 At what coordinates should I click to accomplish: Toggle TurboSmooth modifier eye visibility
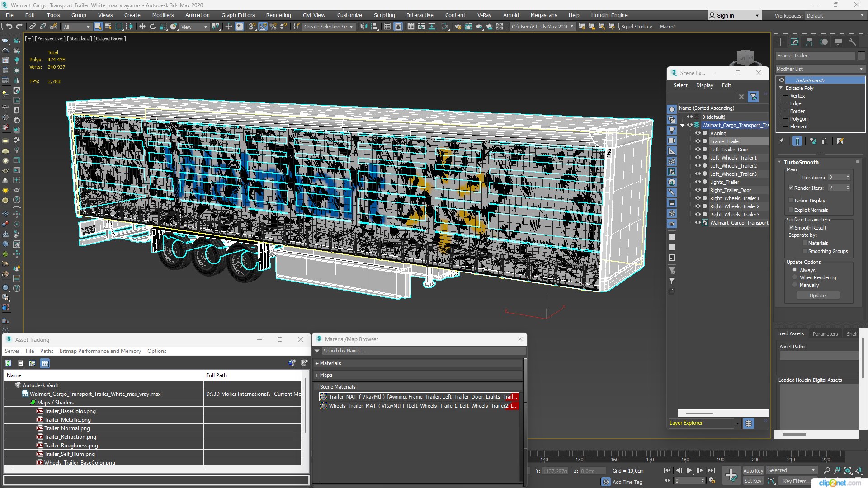click(782, 80)
